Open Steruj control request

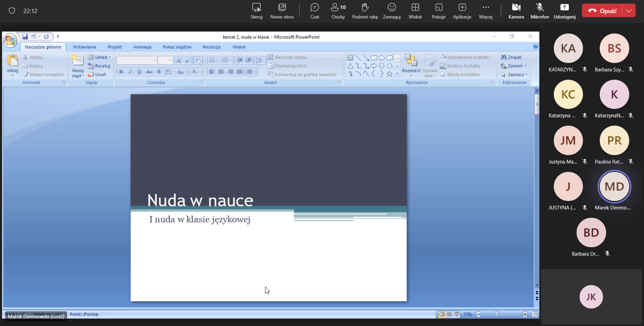coord(256,11)
